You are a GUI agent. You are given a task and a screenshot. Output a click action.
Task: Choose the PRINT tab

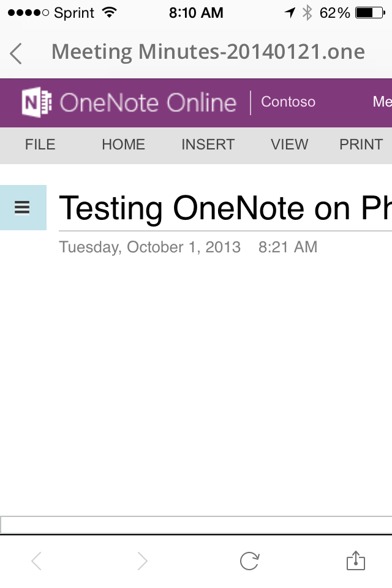[361, 145]
